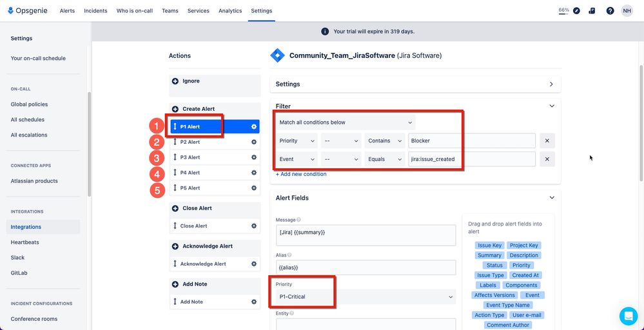Open the Match all conditions below dropdown
644x330 pixels.
346,122
